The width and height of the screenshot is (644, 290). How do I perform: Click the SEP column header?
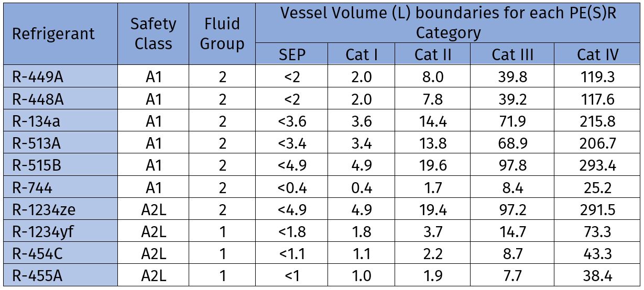tap(291, 54)
